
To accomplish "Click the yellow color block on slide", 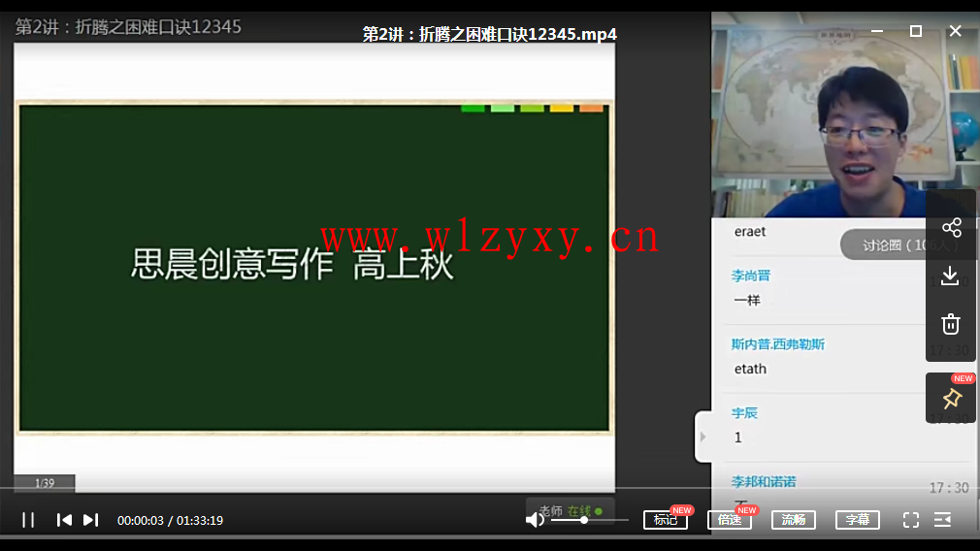I will pyautogui.click(x=561, y=109).
